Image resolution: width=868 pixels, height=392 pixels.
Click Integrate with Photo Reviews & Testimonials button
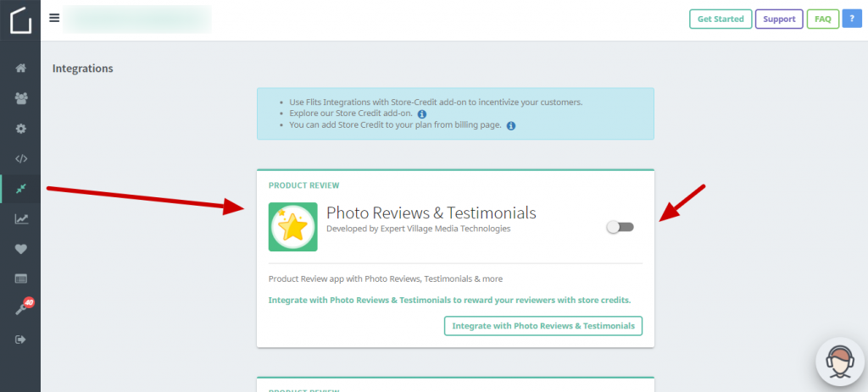543,326
